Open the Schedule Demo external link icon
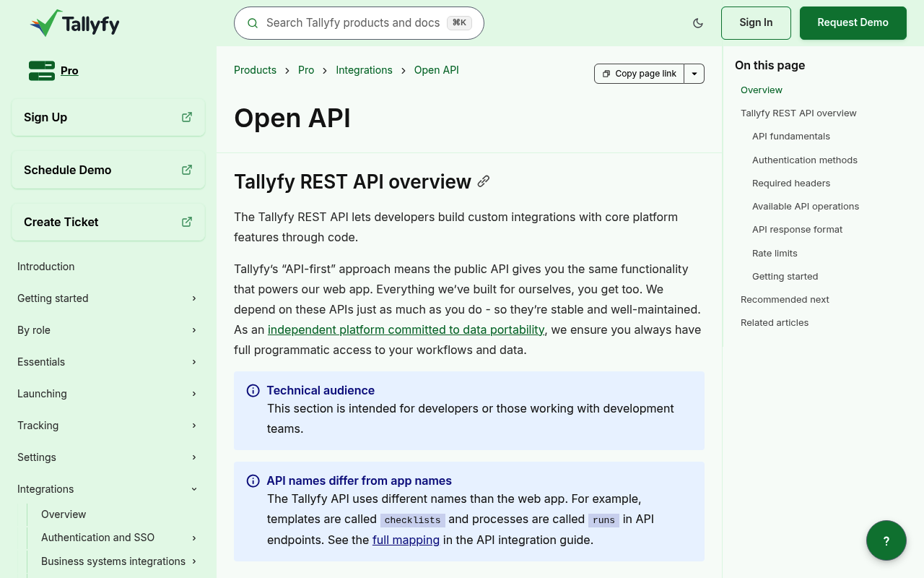924x578 pixels. pos(187,170)
